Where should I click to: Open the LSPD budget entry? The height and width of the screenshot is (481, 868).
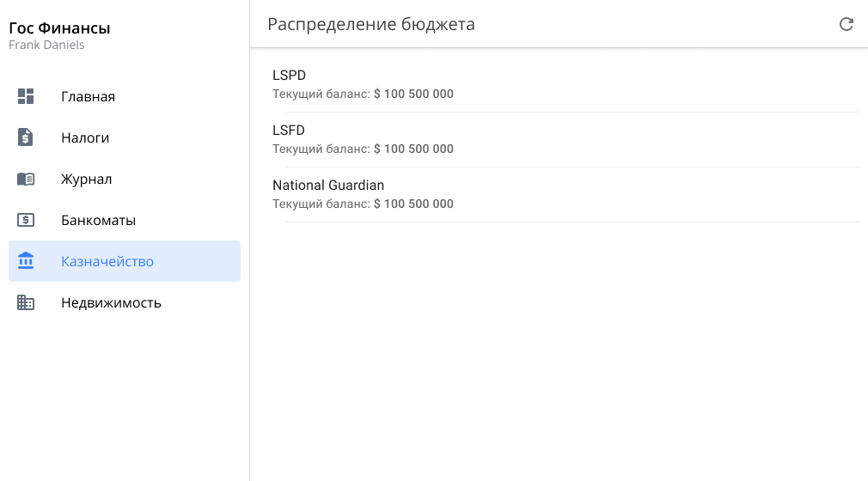(x=289, y=76)
